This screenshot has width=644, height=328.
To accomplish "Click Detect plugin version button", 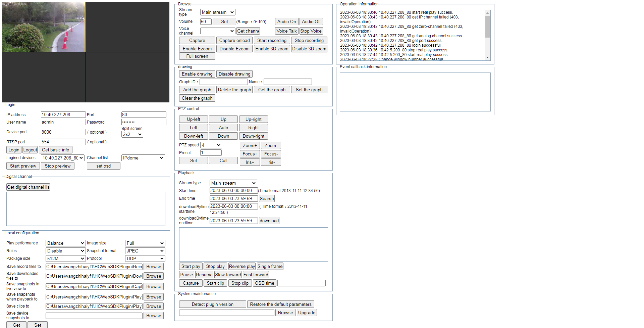I will [212, 304].
